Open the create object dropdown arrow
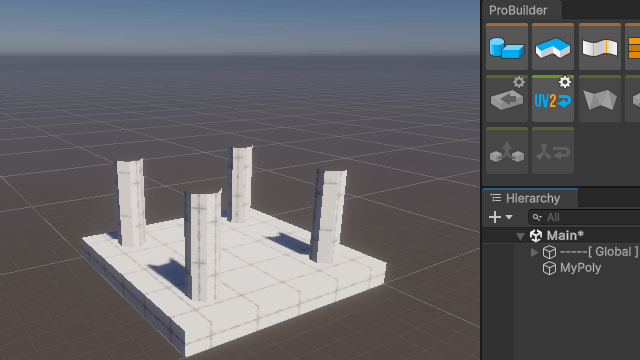Screen dimensions: 640x360 (509, 217)
